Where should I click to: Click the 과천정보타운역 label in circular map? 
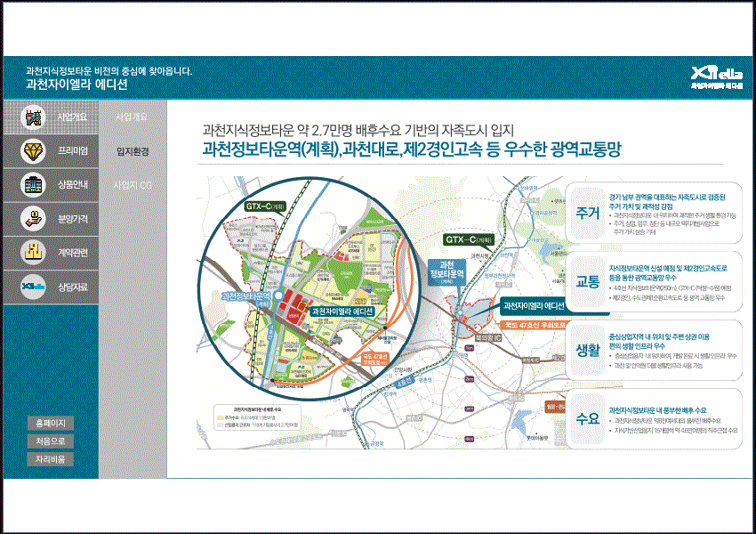pyautogui.click(x=245, y=295)
